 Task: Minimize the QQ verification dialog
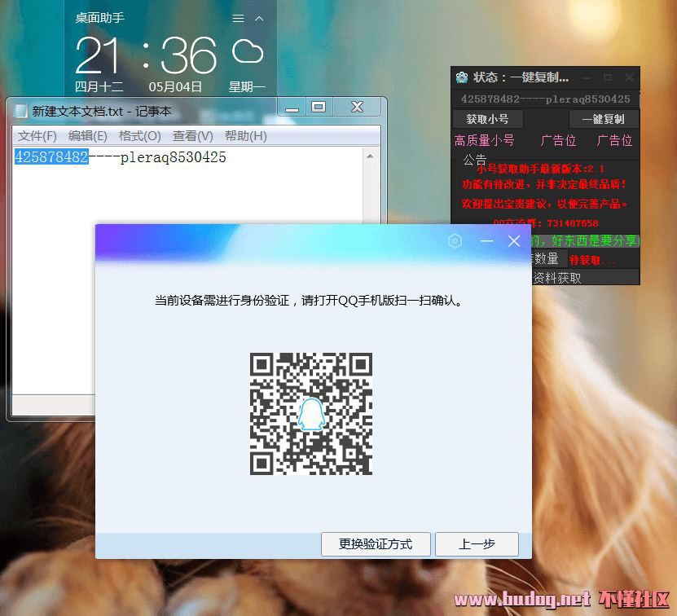coord(486,241)
